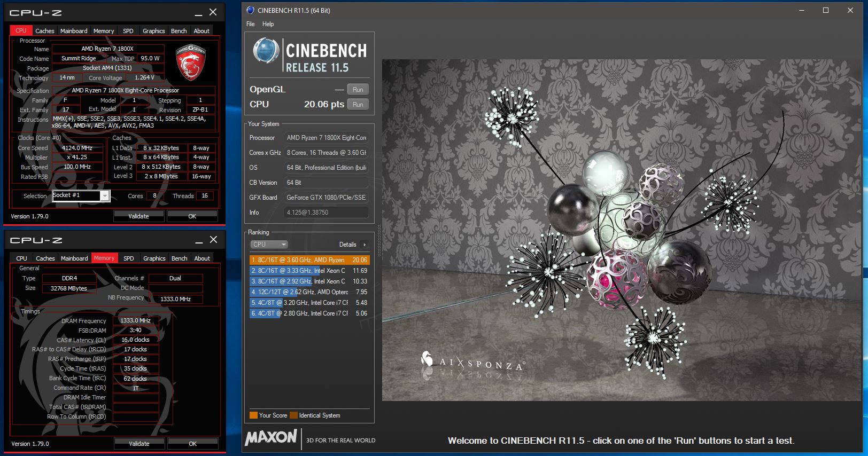Screen dimensions: 868x456
Task: Click the CAS# Latency value 16.0 clocks
Action: [136, 340]
